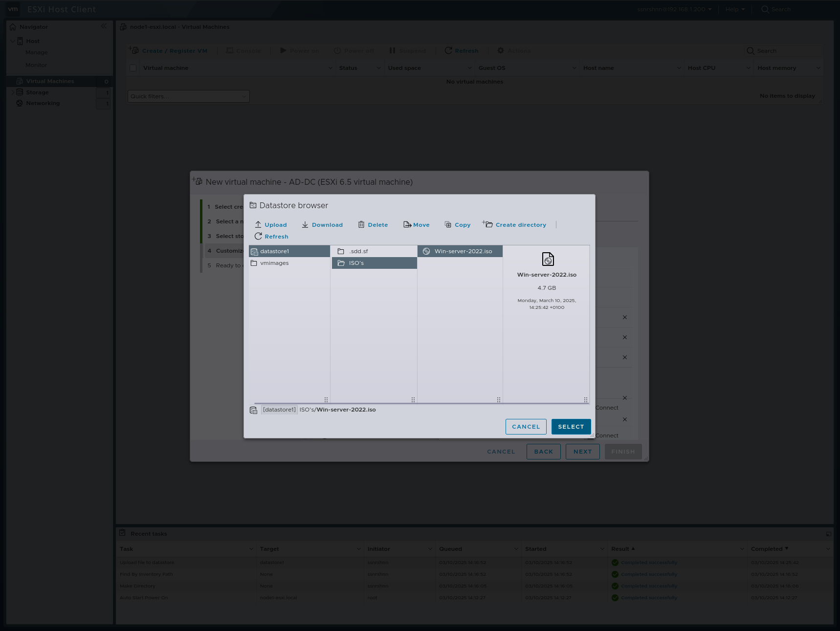Open the Guest OS column dropdown

(x=574, y=67)
